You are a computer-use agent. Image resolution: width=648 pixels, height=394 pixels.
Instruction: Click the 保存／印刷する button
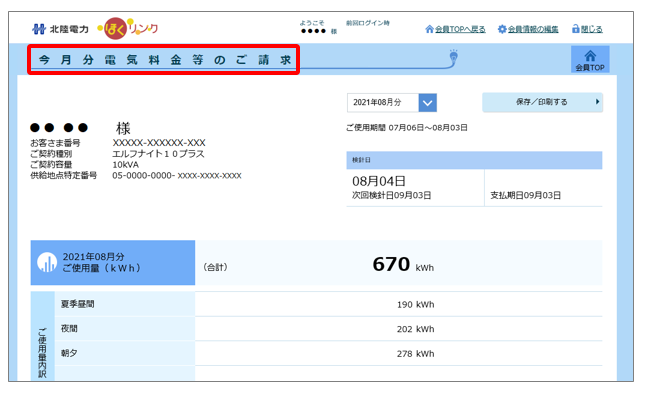click(x=542, y=102)
